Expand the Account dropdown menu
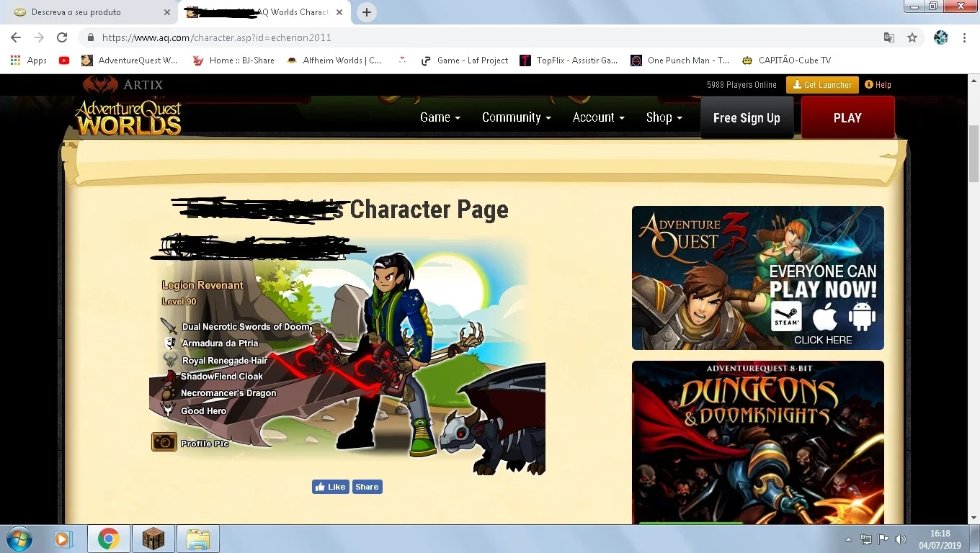This screenshot has width=980, height=553. pos(598,117)
